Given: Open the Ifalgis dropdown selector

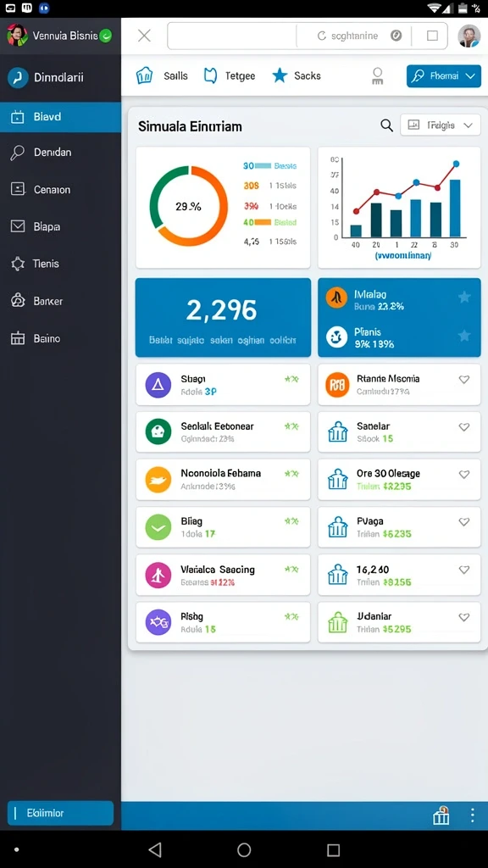Looking at the screenshot, I should click(440, 125).
